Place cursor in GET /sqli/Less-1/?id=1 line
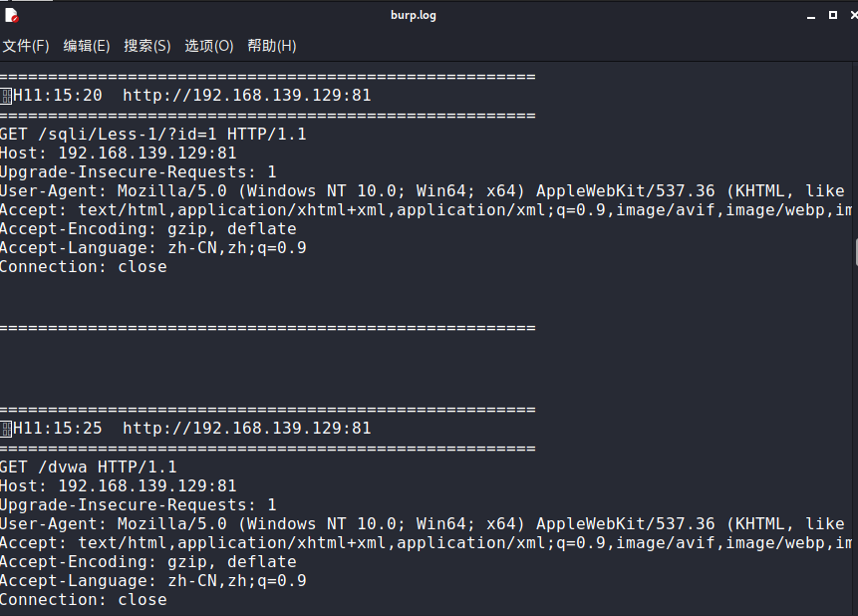Viewport: 858px width, 616px height. [153, 135]
